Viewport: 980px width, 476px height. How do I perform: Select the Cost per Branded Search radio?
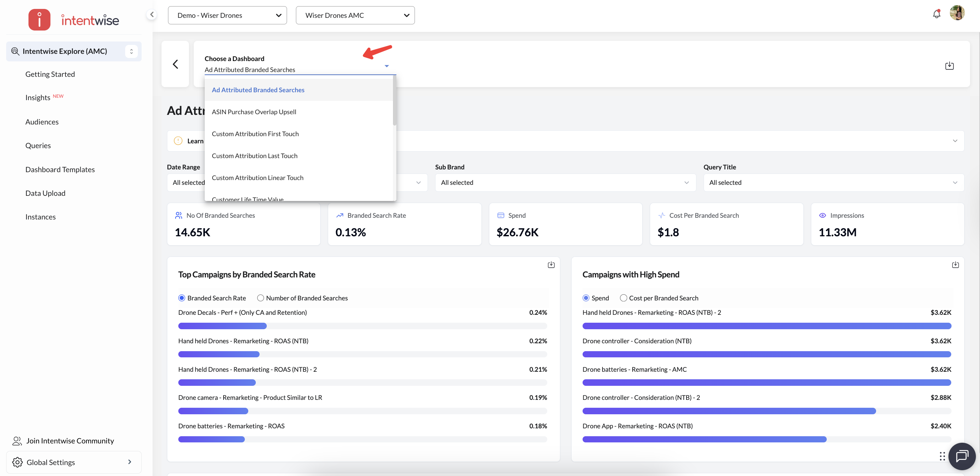point(623,298)
